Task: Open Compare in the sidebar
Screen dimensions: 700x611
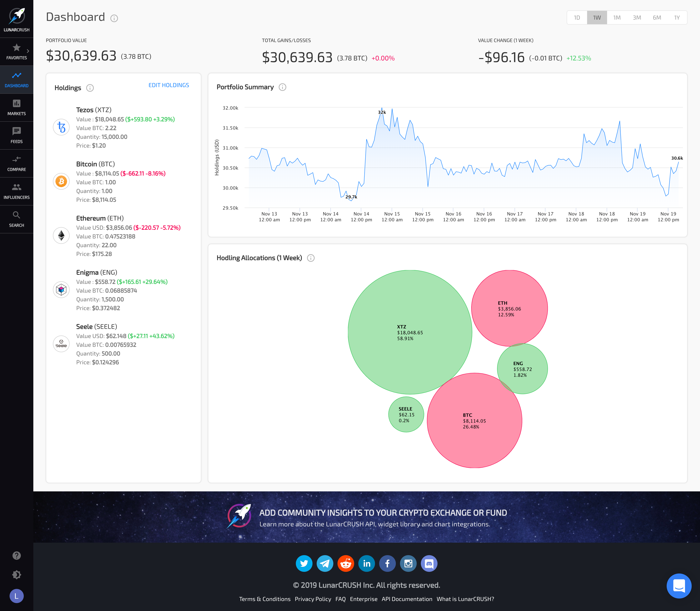Action: [16, 163]
